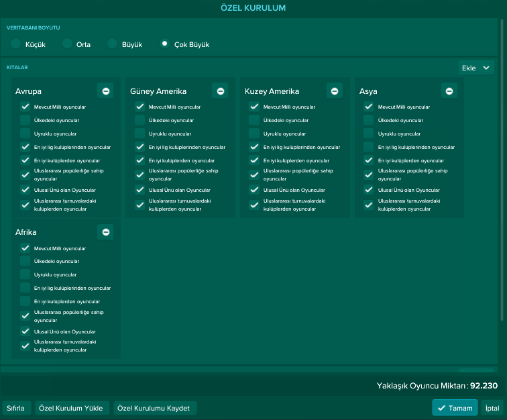Confirm with the Tamam button

point(455,408)
